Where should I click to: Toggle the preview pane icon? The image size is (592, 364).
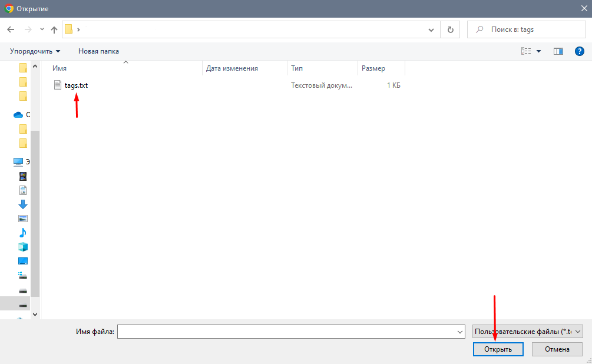tap(558, 51)
